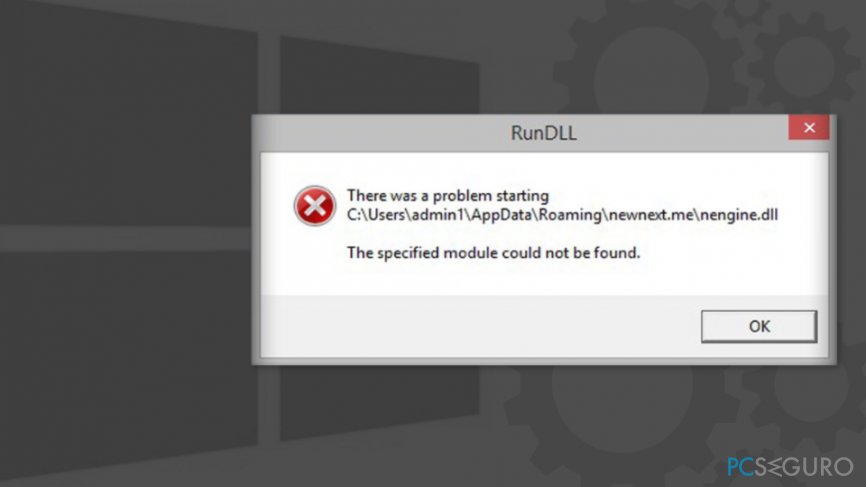866x487 pixels.
Task: Click the lower-right Windows logo pane below the dialog
Action: pos(379,402)
